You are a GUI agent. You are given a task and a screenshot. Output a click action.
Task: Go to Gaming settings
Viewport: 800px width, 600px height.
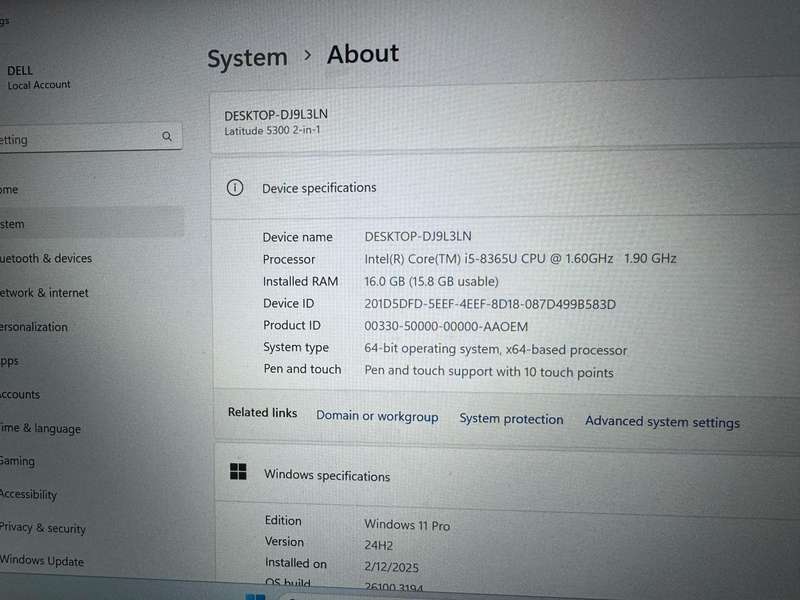click(x=17, y=461)
